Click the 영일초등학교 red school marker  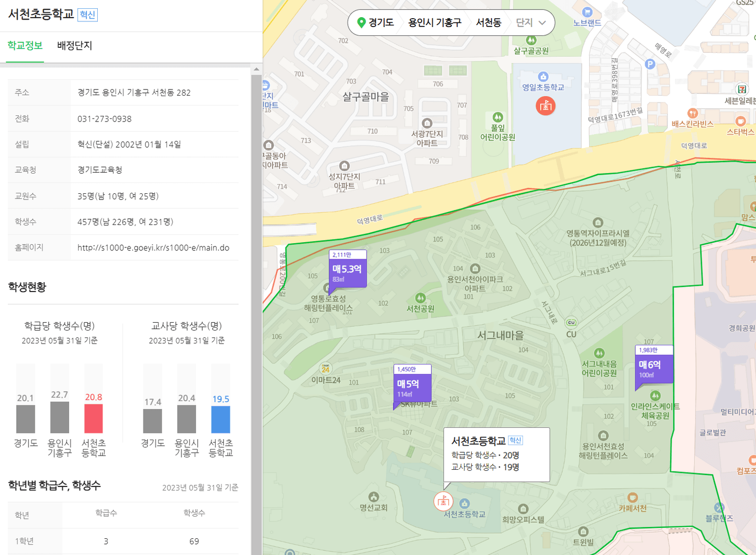[545, 106]
